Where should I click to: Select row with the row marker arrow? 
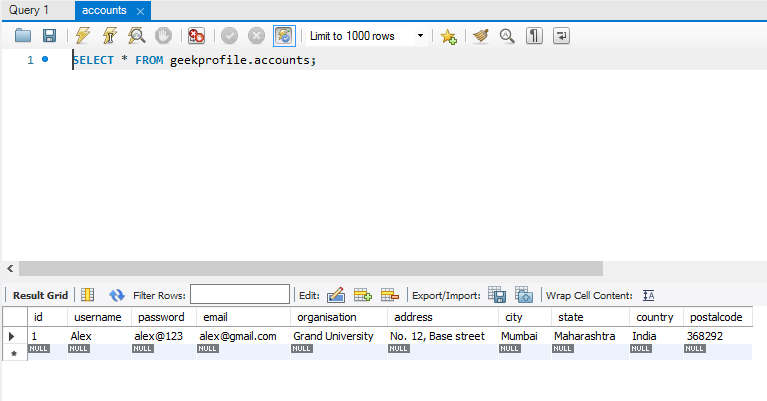click(x=12, y=336)
